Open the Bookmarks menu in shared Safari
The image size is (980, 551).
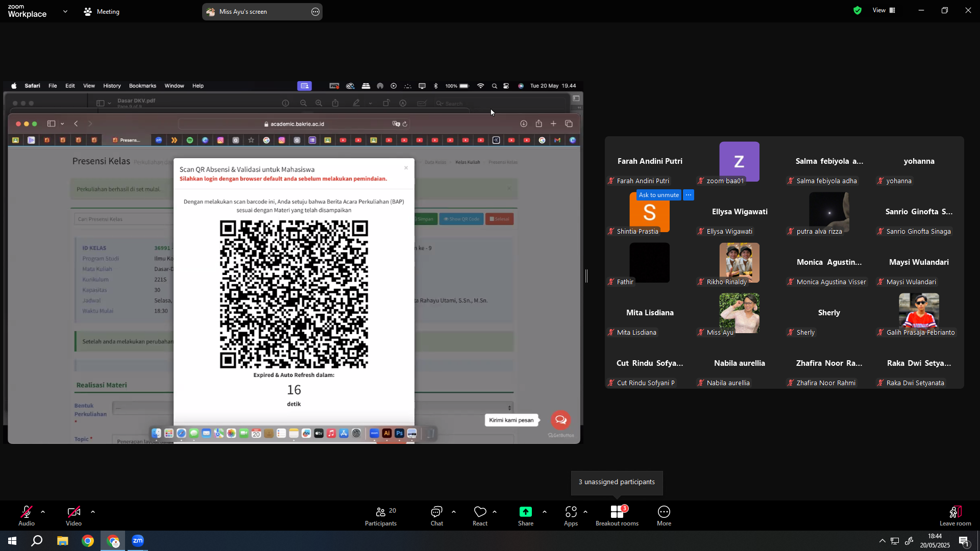(142, 86)
